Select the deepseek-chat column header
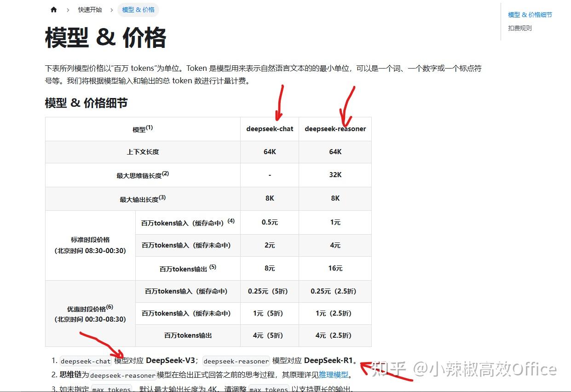 point(269,129)
